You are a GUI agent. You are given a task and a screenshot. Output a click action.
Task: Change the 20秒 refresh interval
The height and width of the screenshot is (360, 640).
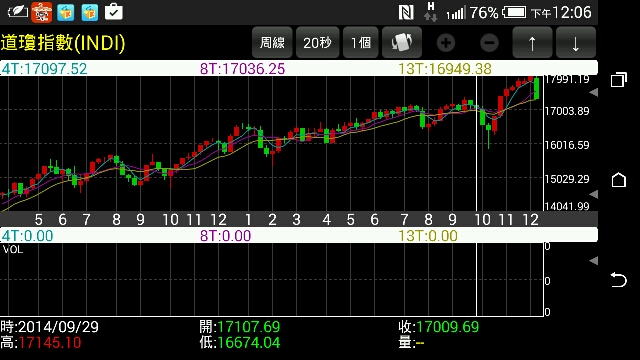[318, 42]
